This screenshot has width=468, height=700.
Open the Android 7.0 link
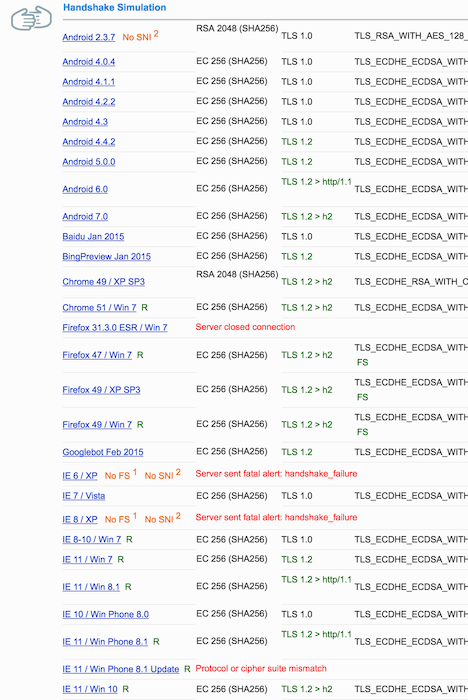tap(85, 217)
